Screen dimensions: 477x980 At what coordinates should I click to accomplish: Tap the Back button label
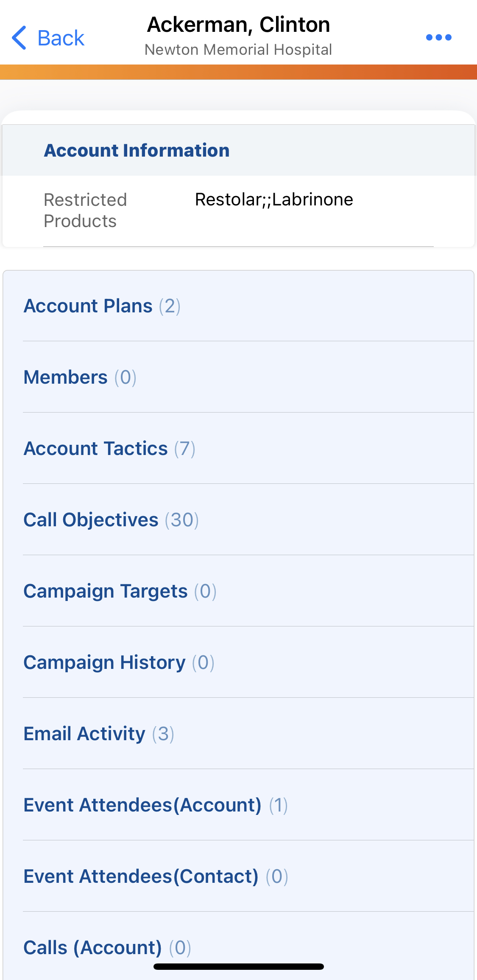(61, 38)
